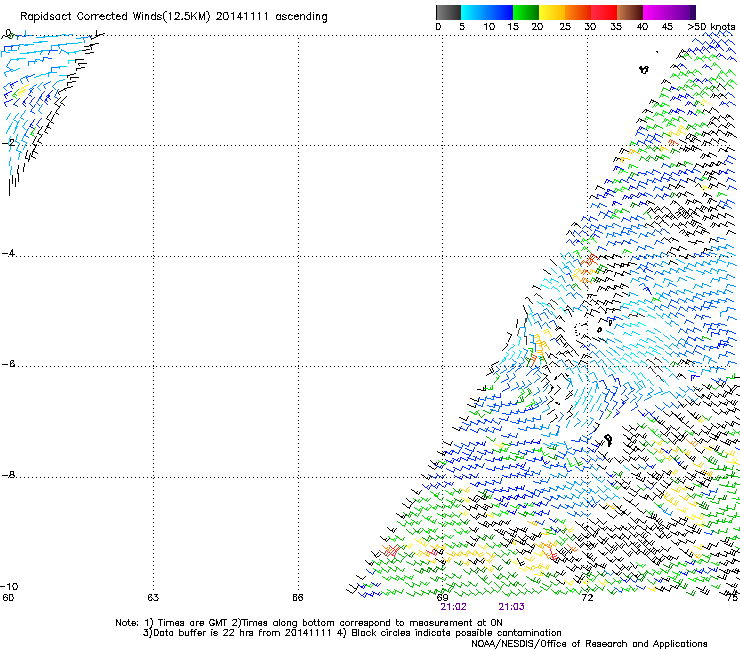Click the green 15-20 knots legend swatch
This screenshot has width=740, height=650.
tap(526, 12)
